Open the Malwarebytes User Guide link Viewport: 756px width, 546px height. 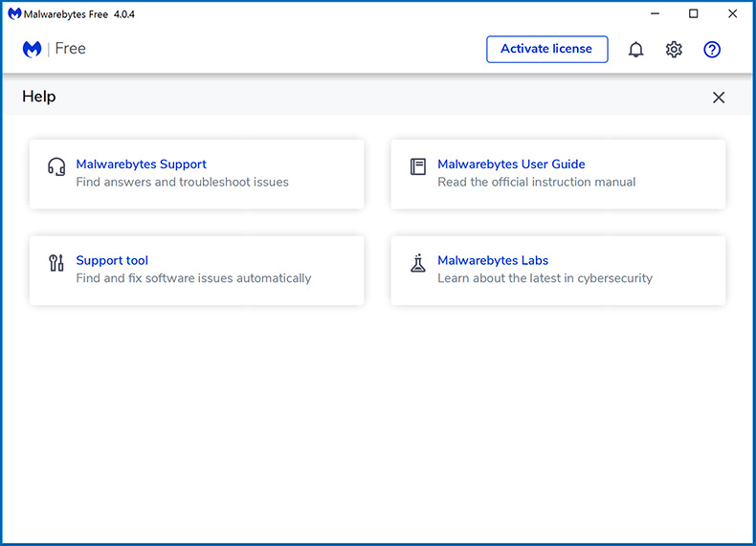(511, 164)
